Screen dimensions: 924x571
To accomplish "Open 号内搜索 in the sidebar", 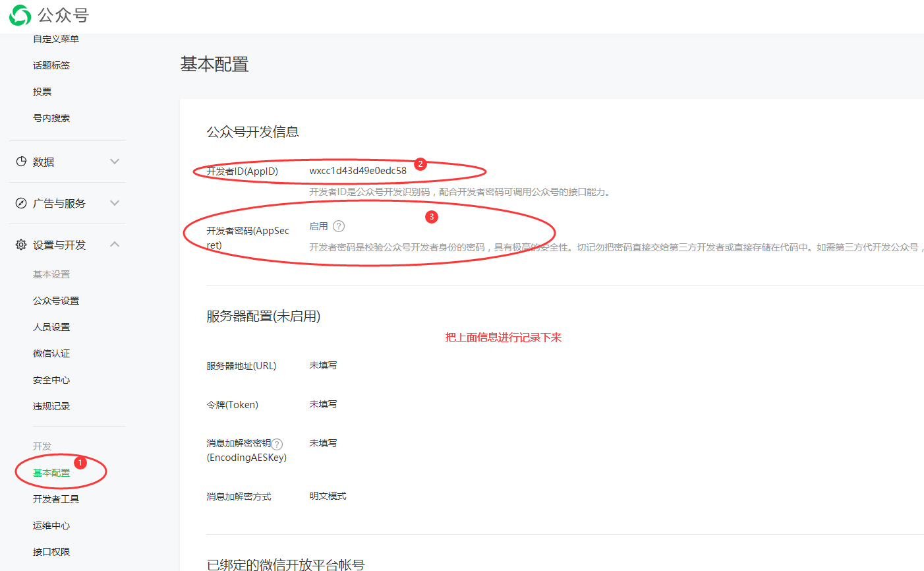I will 51,118.
